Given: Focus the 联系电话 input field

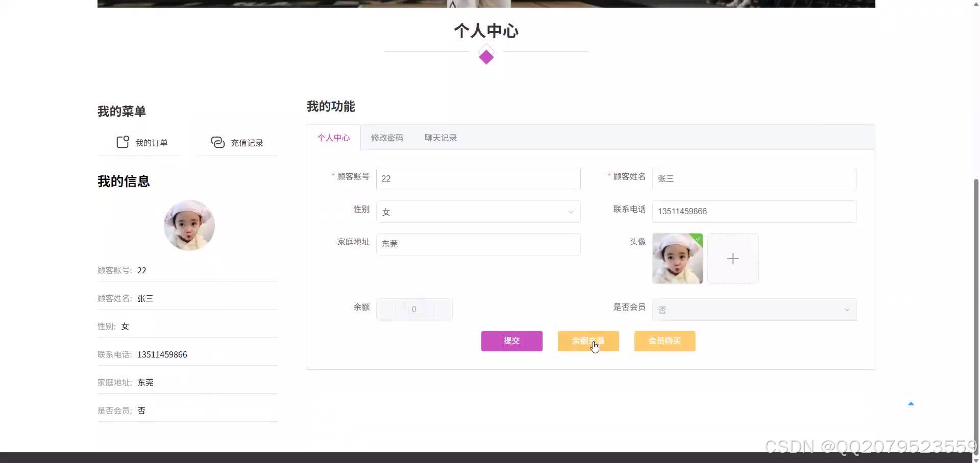Looking at the screenshot, I should point(754,212).
